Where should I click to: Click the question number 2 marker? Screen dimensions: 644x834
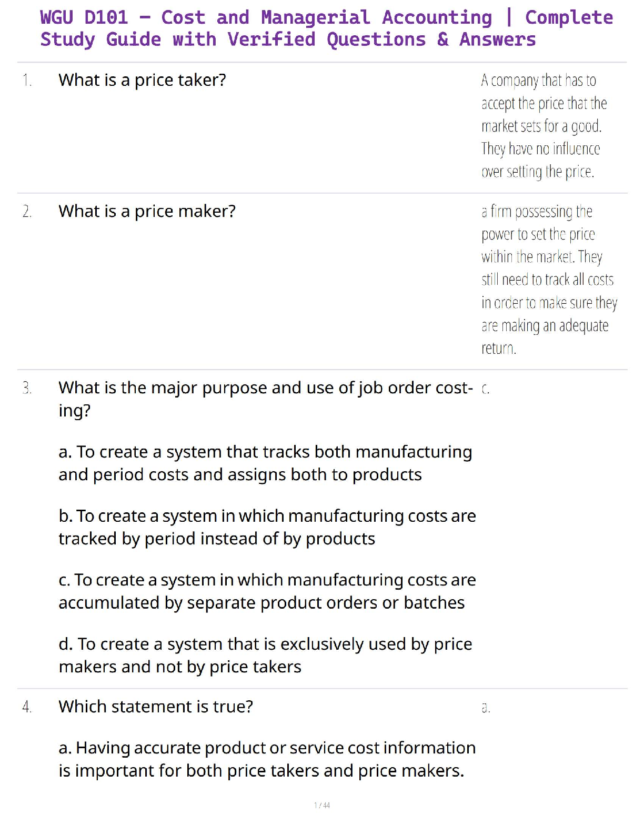click(27, 212)
